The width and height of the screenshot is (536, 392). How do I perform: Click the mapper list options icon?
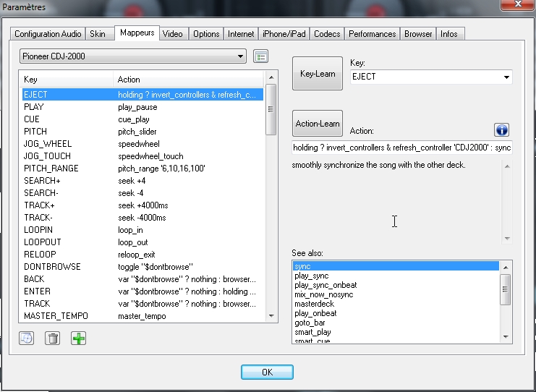(261, 56)
